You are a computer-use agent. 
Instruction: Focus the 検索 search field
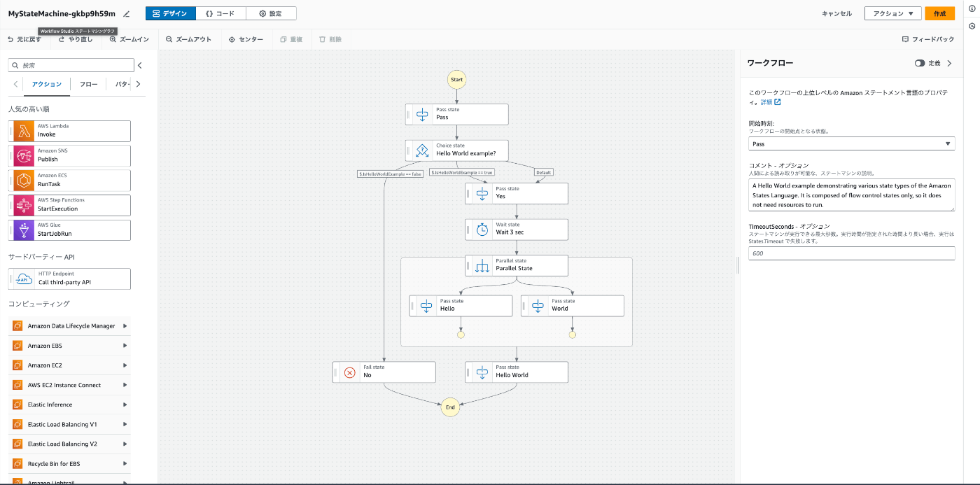click(x=71, y=65)
